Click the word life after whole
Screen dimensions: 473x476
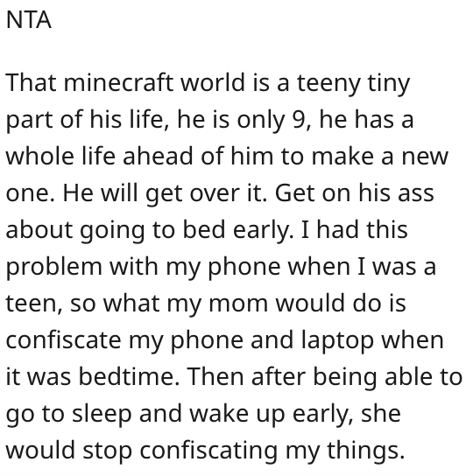click(x=98, y=156)
